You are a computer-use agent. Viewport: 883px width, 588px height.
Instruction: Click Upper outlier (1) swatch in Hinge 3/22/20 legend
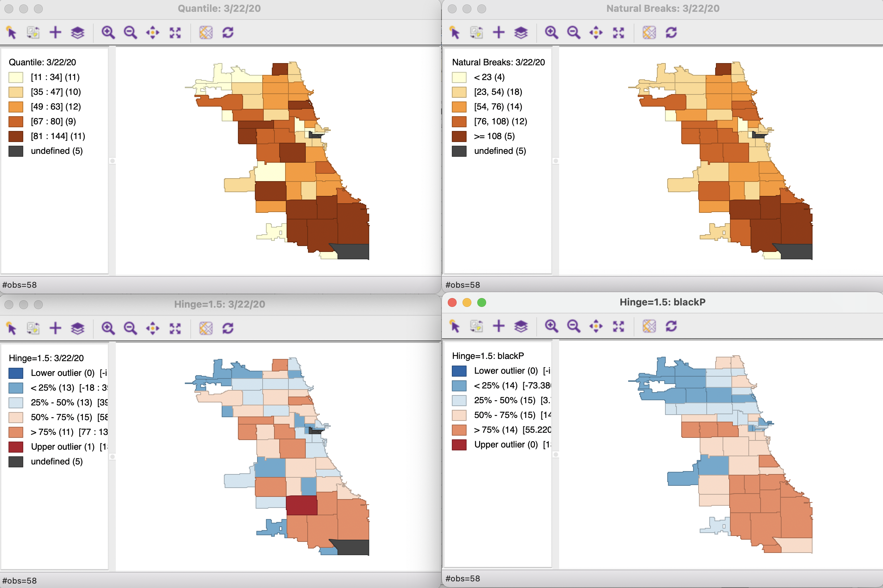coord(16,447)
